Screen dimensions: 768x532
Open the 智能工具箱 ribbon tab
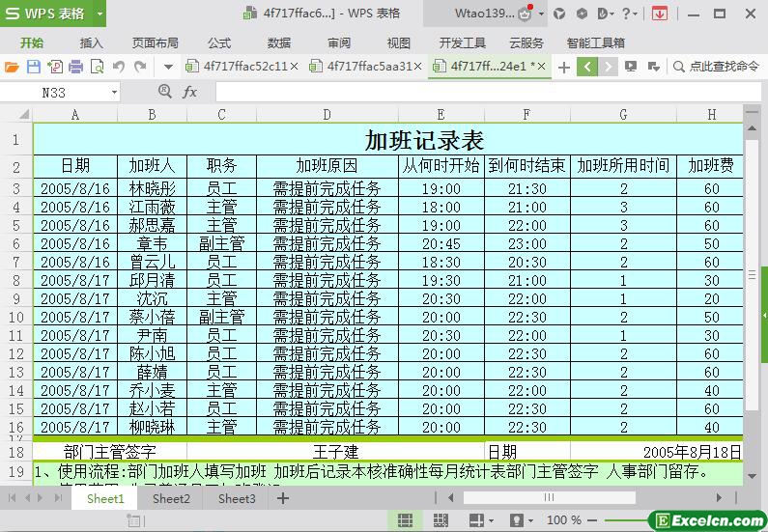[x=596, y=43]
